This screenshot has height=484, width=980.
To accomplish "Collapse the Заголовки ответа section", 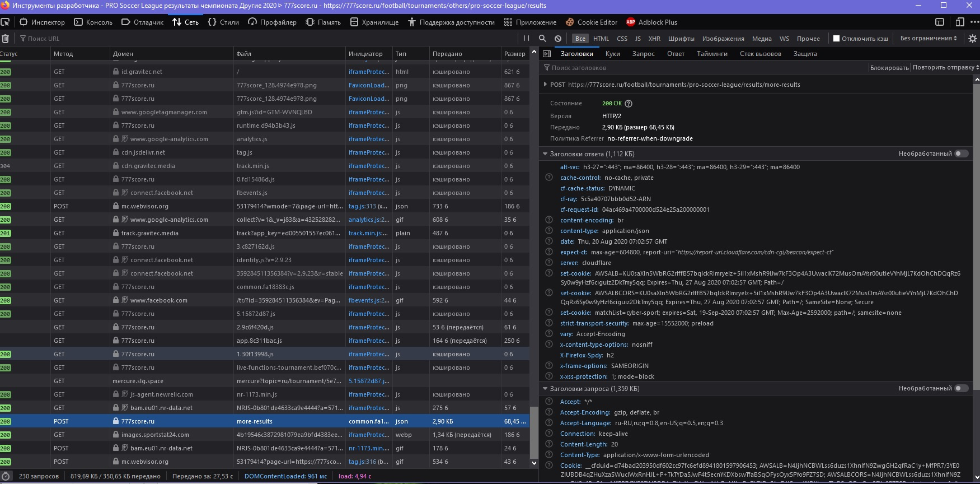I will point(545,154).
